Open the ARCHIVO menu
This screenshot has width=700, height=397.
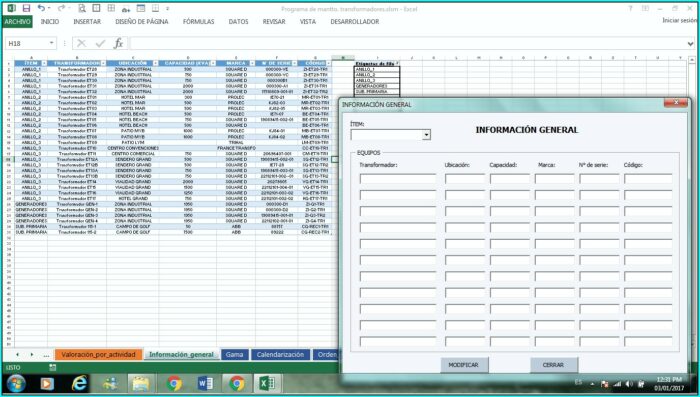point(17,21)
